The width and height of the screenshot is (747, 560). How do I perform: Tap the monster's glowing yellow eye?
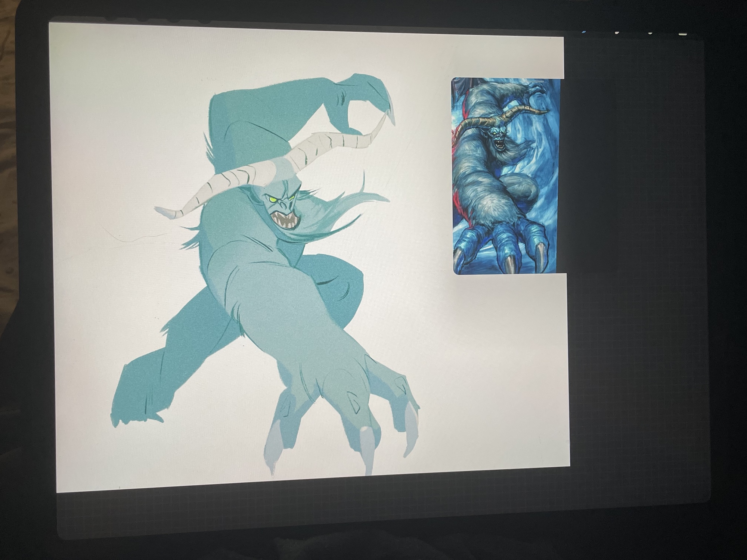[x=273, y=200]
